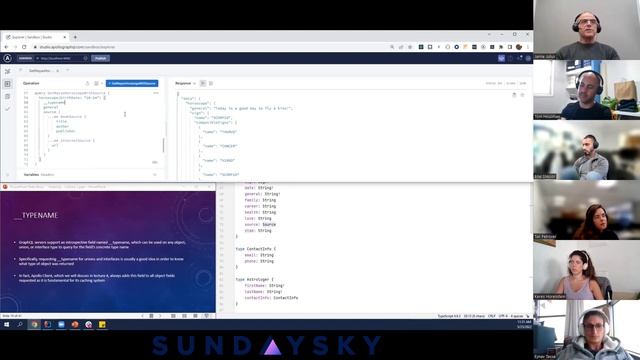Open the extensions puzzle icon

501,47
